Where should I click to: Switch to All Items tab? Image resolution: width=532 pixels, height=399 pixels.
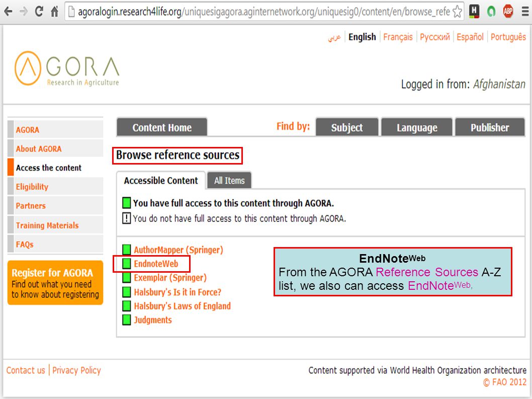229,180
